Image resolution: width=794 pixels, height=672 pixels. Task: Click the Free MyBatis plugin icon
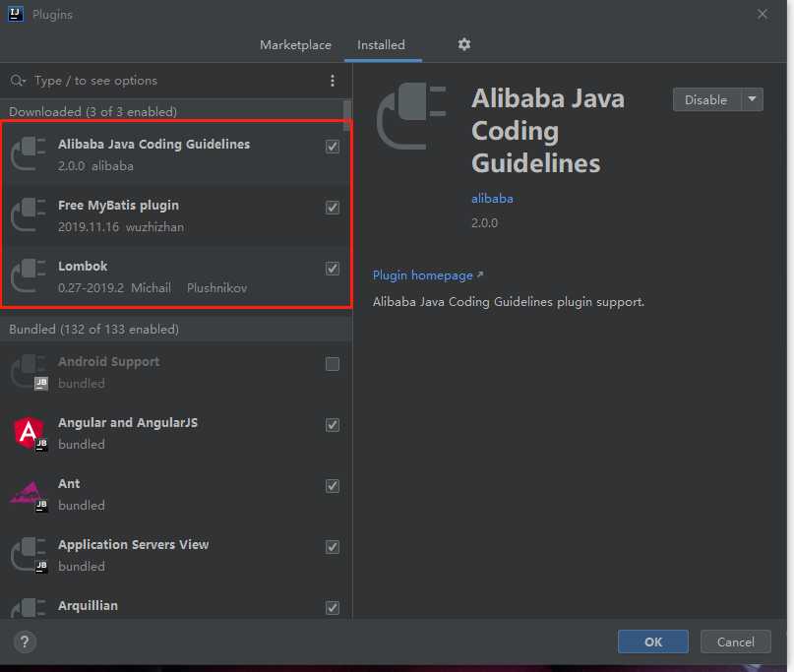tap(29, 214)
